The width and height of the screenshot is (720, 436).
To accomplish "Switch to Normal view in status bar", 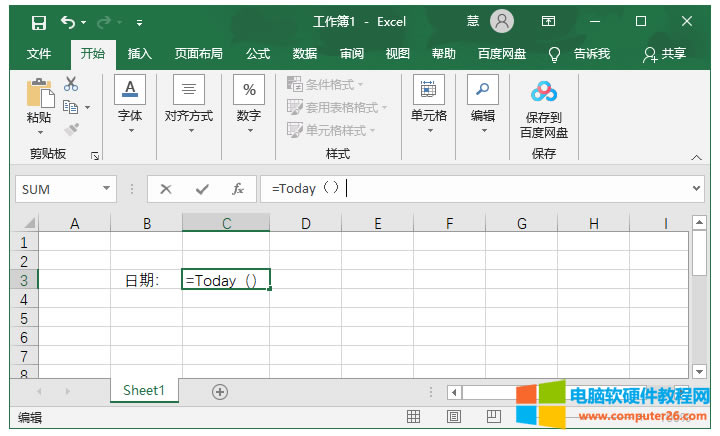I will [x=413, y=417].
